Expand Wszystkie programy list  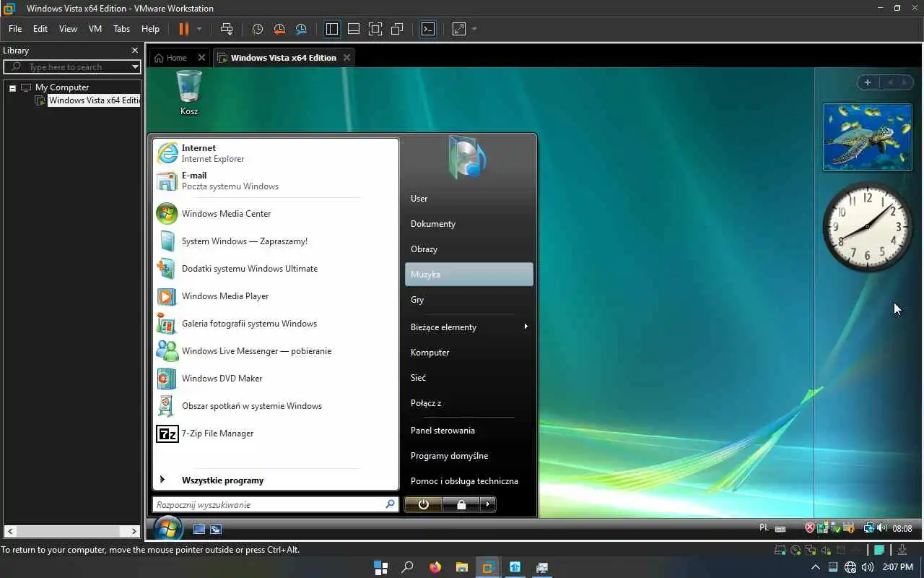click(276, 480)
